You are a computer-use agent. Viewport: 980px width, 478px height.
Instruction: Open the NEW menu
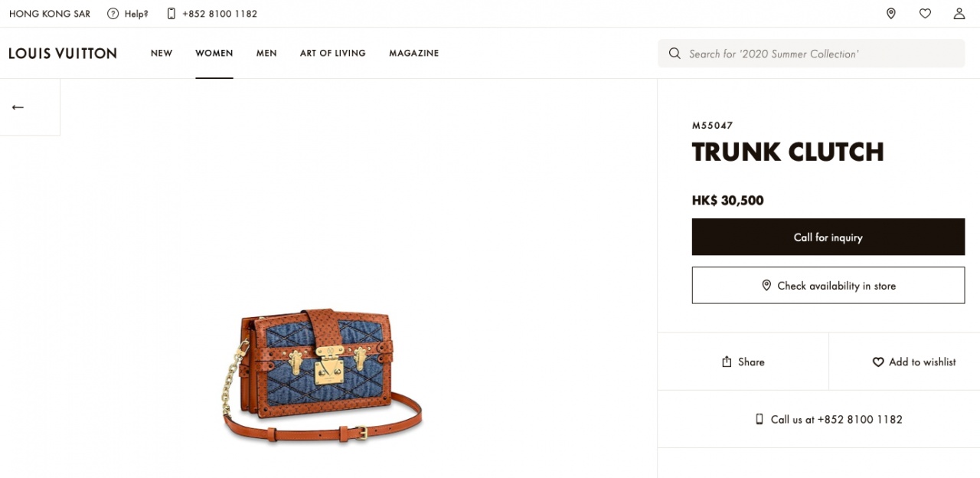(162, 53)
